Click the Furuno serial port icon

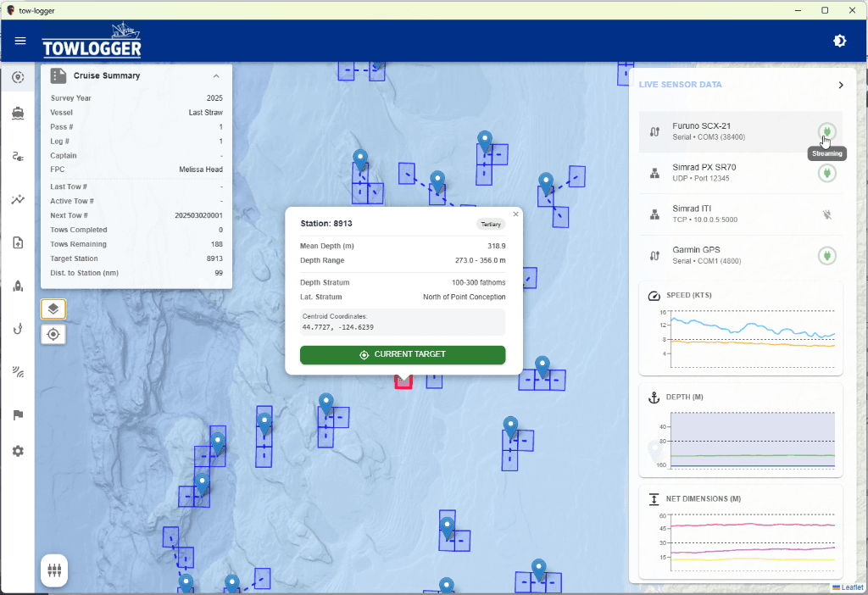pyautogui.click(x=655, y=131)
